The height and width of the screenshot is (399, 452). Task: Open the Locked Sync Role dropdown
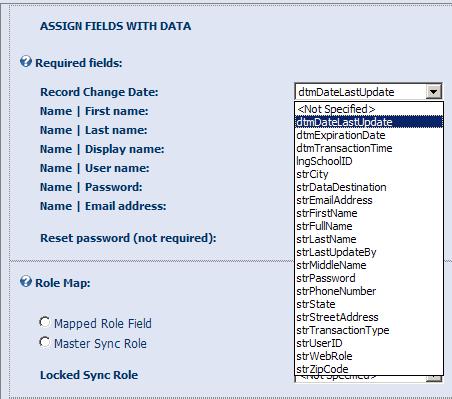coord(434,378)
